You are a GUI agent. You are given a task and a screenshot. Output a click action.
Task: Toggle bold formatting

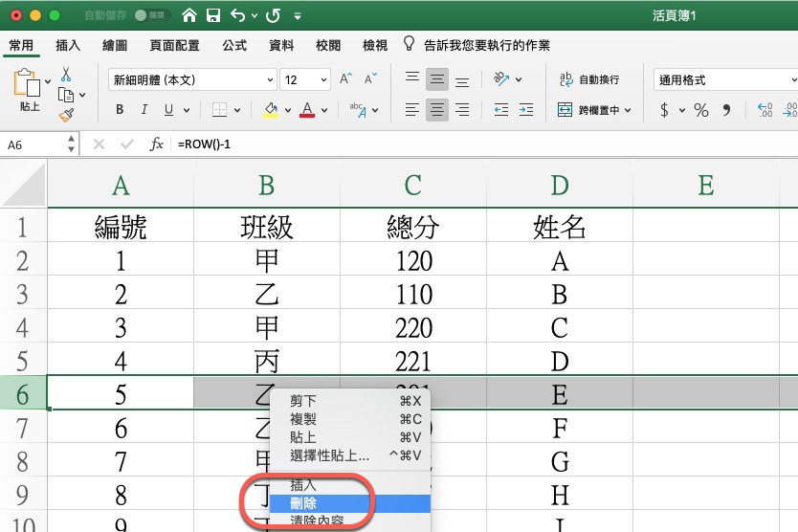pos(120,109)
